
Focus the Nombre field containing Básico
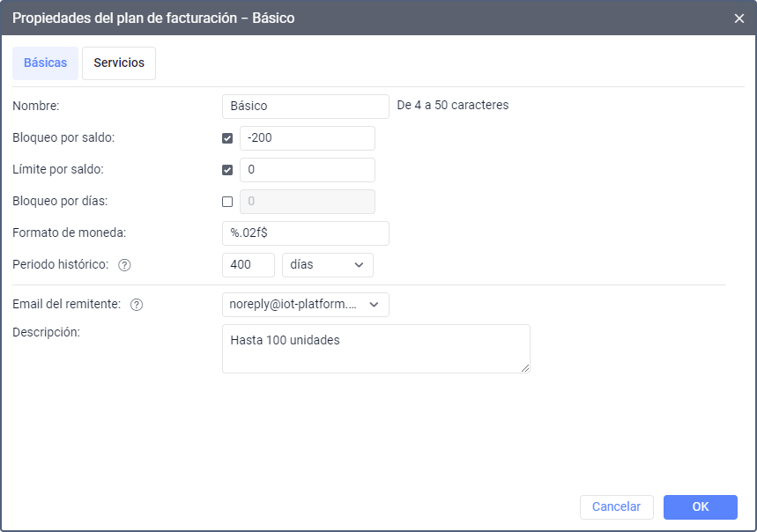[x=306, y=107]
